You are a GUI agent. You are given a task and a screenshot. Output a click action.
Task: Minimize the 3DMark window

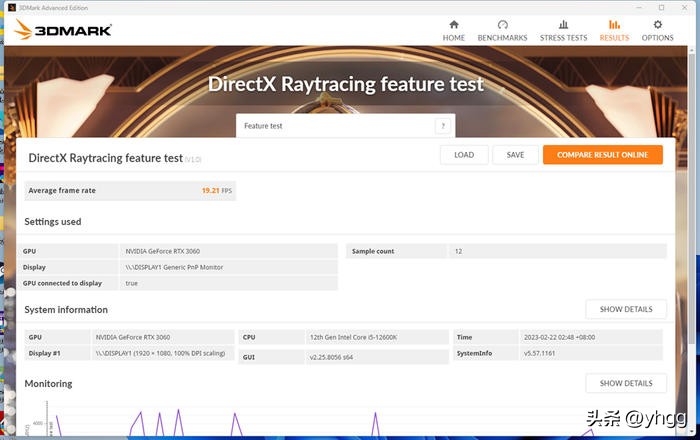pyautogui.click(x=635, y=7)
